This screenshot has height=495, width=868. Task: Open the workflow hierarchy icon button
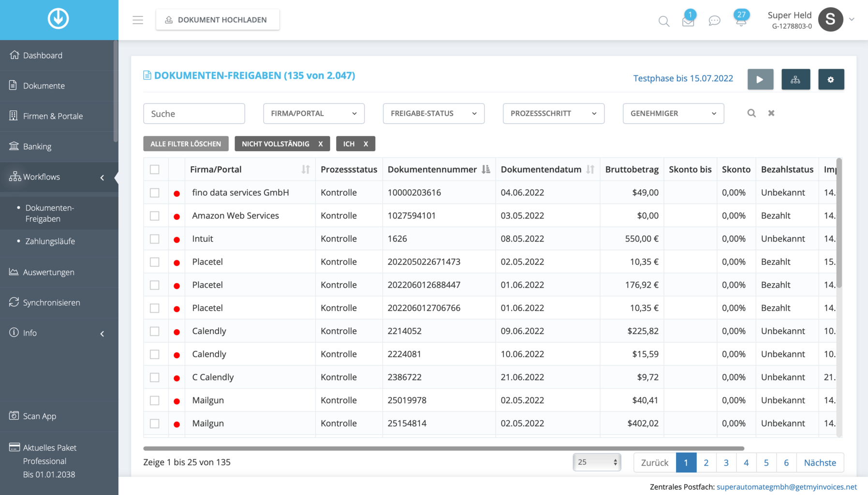click(x=795, y=79)
